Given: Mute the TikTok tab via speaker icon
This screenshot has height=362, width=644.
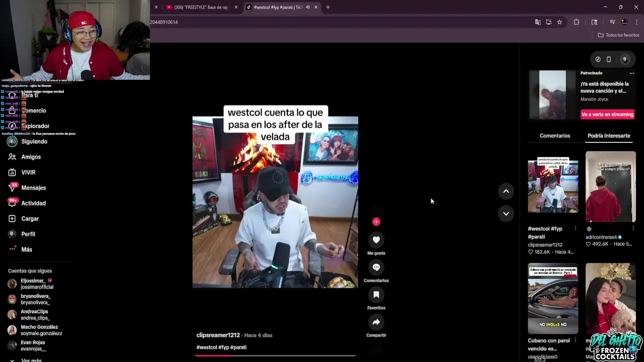Looking at the screenshot, I should pos(308,7).
